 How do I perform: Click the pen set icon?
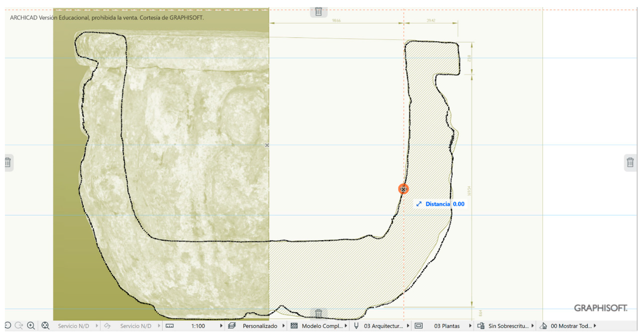356,326
